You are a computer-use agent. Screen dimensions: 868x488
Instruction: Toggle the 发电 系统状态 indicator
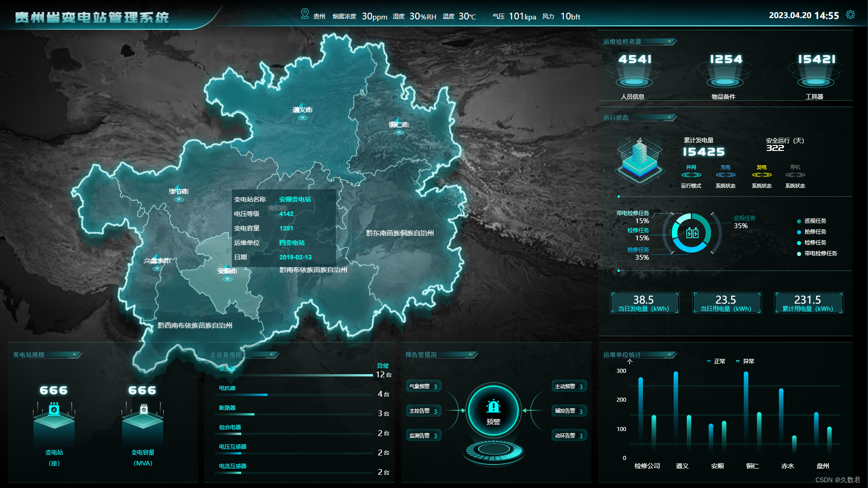pos(762,175)
